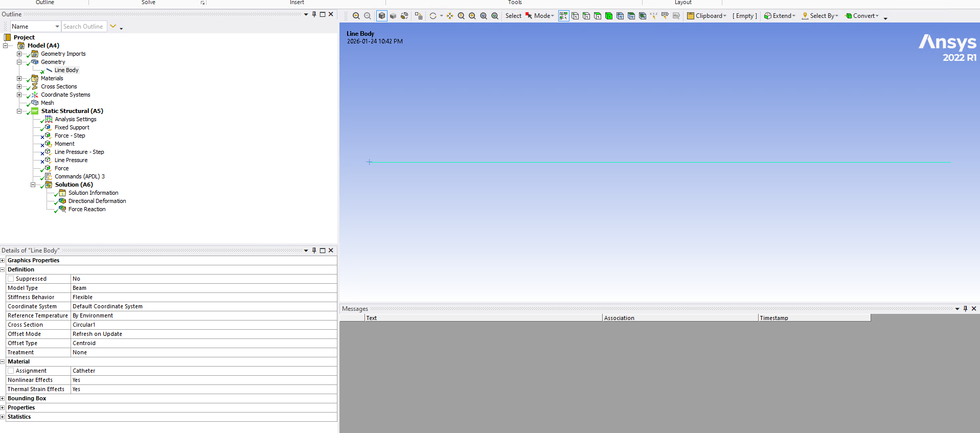The height and width of the screenshot is (433, 980).
Task: Toggle the Assignment checkbox
Action: (x=11, y=371)
